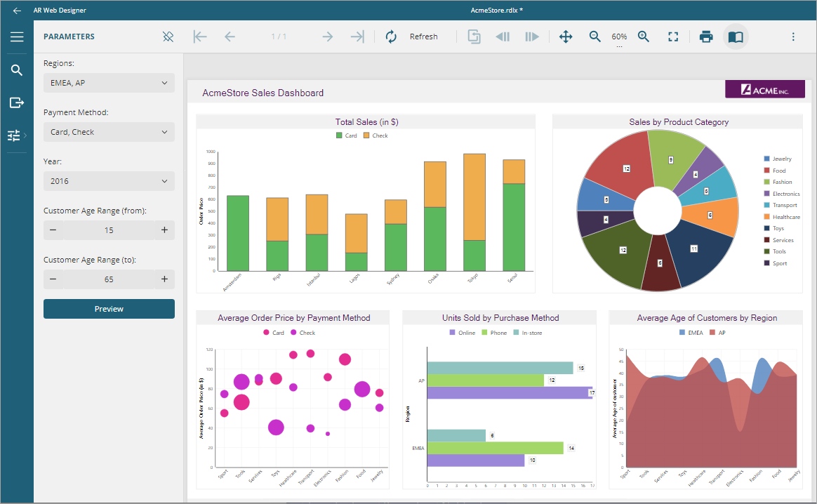Open the more options vertical dots menu

793,37
